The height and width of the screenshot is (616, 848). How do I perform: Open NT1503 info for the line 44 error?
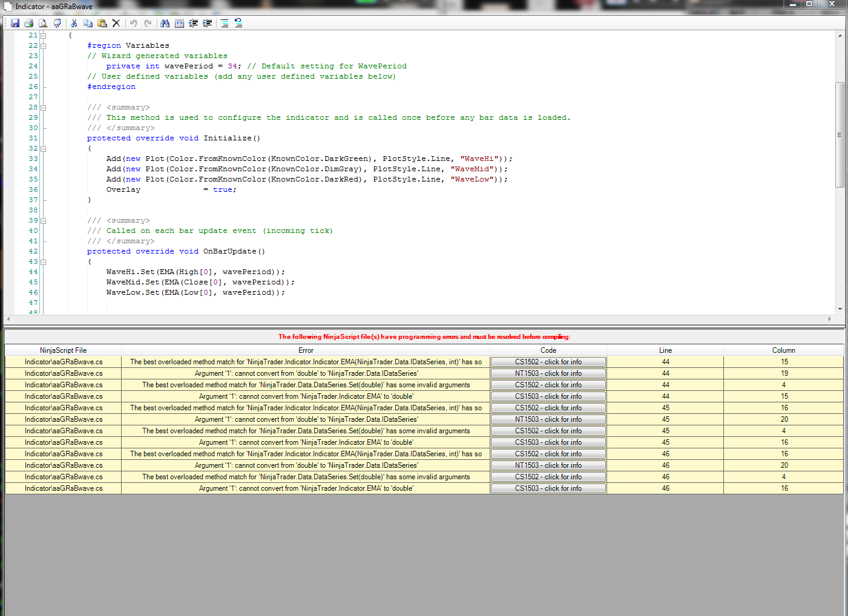[548, 373]
